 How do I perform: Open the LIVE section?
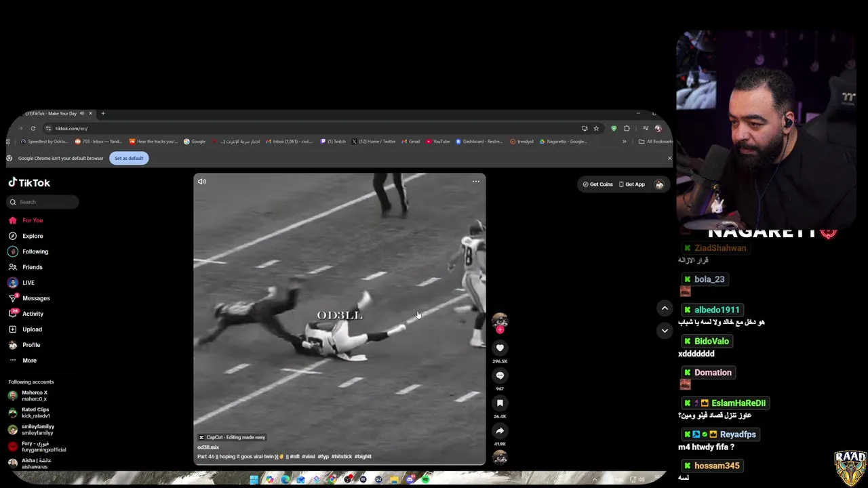point(22,283)
